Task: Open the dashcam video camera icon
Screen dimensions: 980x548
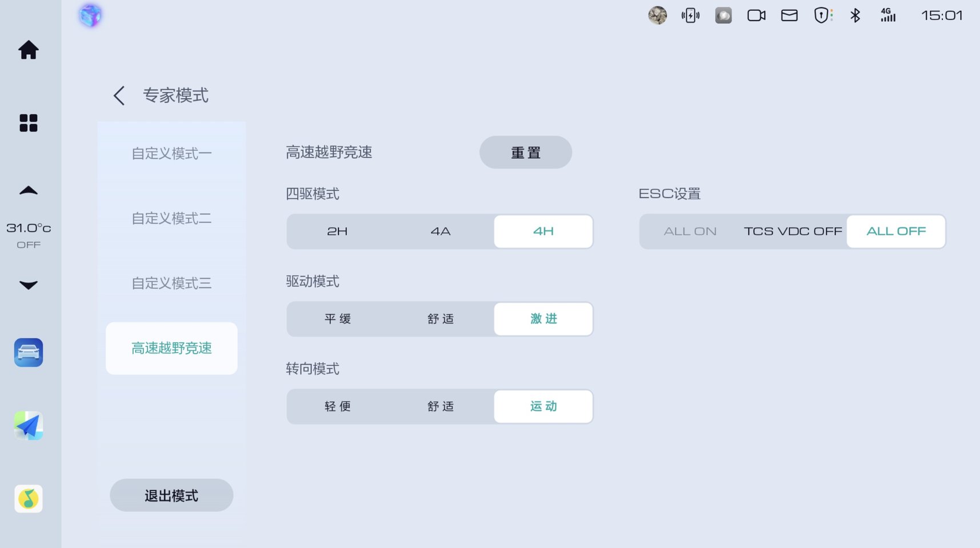Action: click(x=756, y=15)
